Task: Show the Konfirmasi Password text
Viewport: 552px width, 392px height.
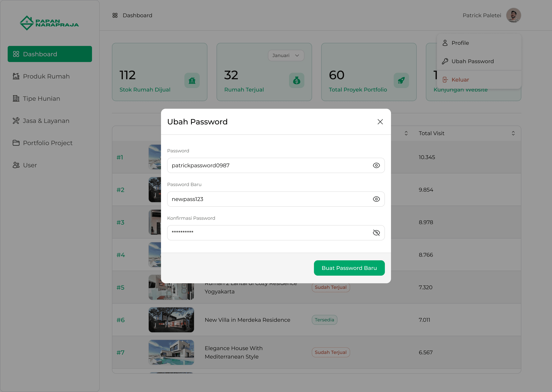Action: click(x=376, y=233)
